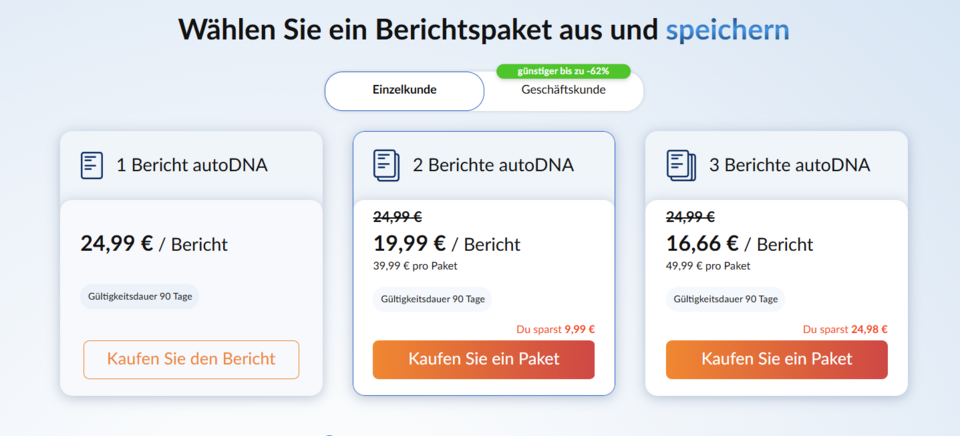Click the double-document icon beside 2 Berichte autoDNA
This screenshot has height=436, width=960.
click(x=386, y=165)
